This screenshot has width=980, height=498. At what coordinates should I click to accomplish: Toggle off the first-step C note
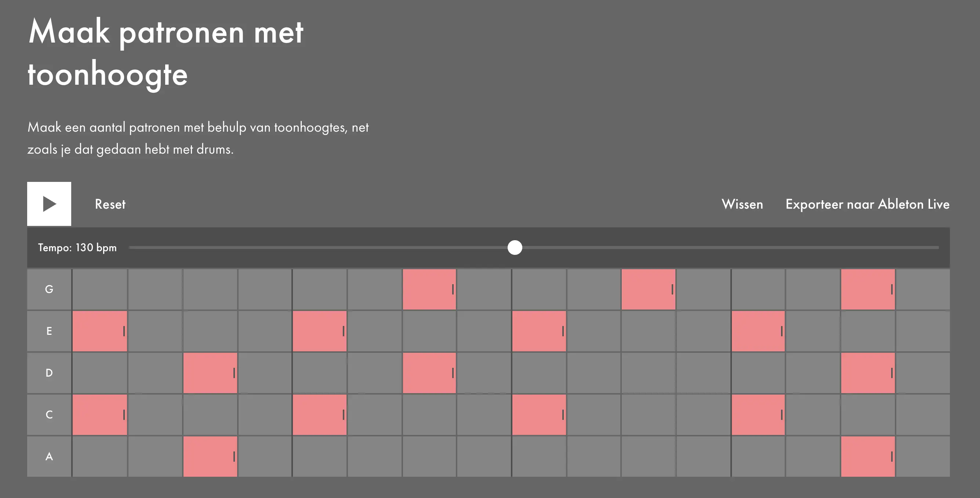point(100,414)
